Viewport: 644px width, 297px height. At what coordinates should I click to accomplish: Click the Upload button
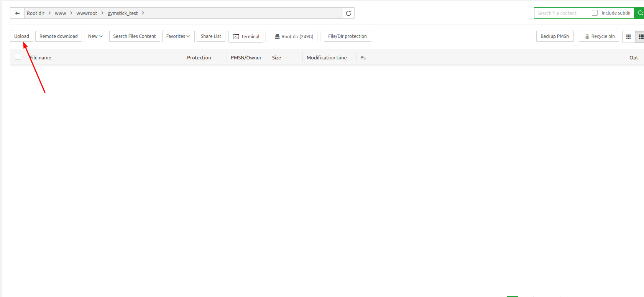21,36
